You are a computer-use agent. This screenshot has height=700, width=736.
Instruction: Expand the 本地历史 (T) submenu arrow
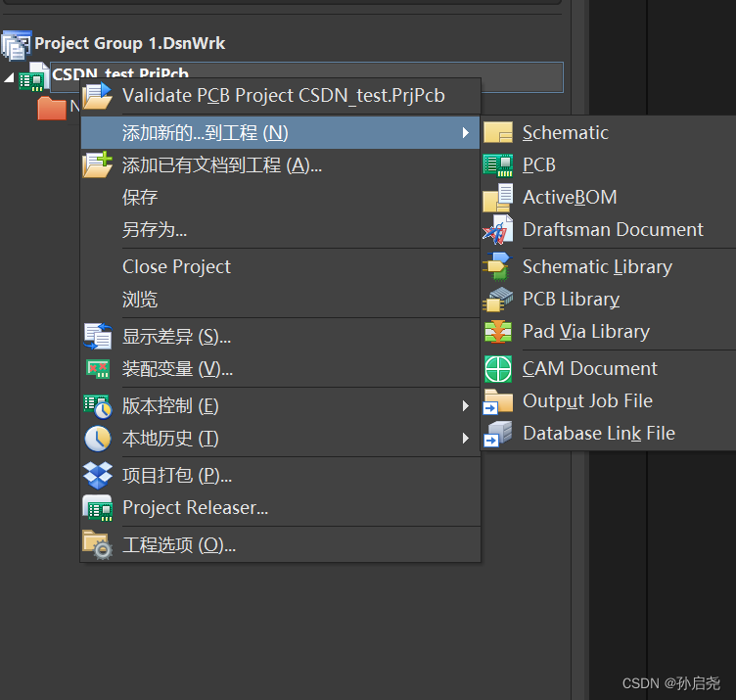click(465, 439)
